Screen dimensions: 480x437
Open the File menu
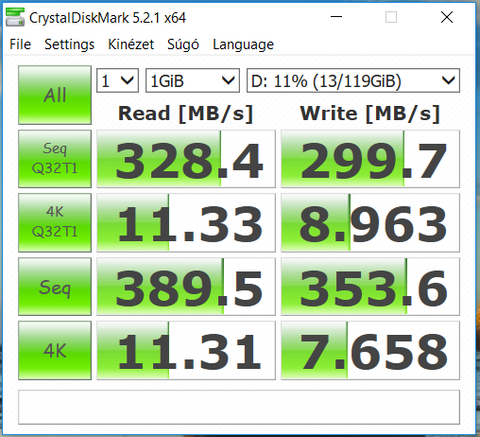click(x=20, y=44)
